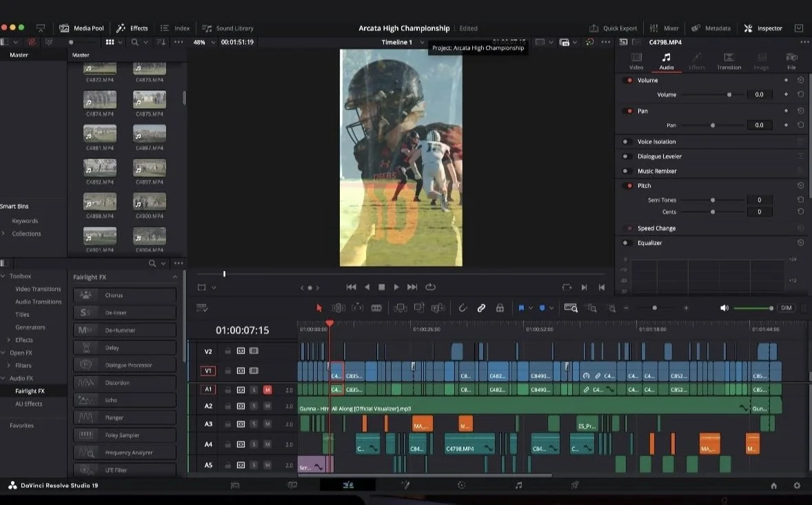Expand the Effects folder in Toolbox
This screenshot has width=812, height=505.
[9, 340]
